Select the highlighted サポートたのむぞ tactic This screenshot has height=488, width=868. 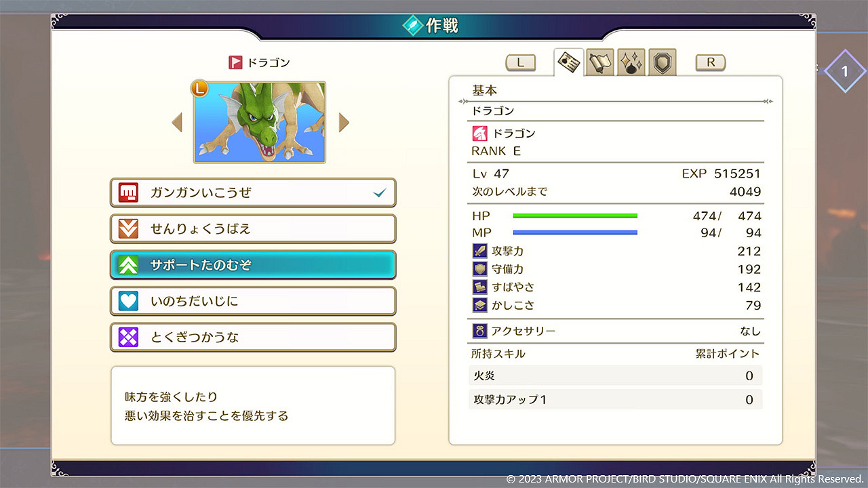pyautogui.click(x=253, y=265)
